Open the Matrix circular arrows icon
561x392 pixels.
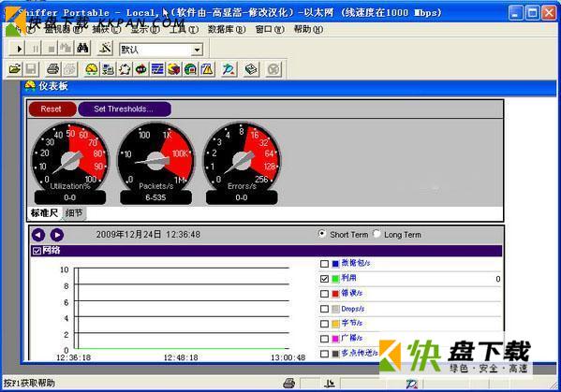point(125,69)
